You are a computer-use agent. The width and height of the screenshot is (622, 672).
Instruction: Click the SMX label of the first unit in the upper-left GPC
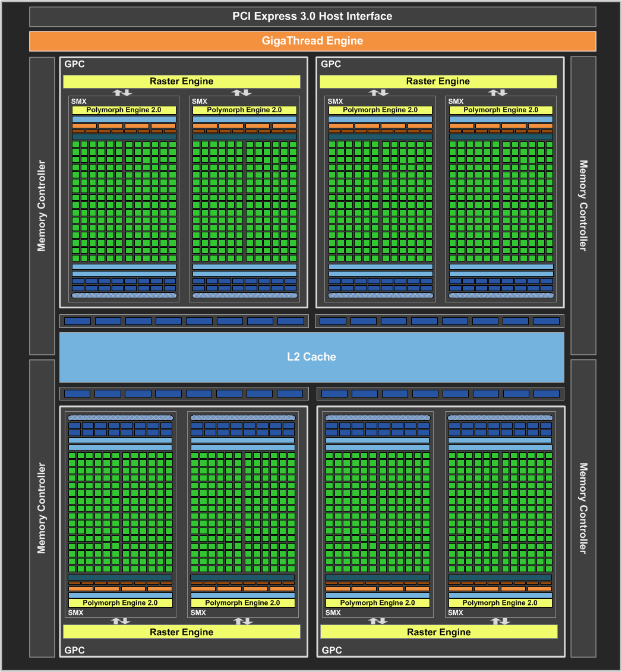pos(79,102)
